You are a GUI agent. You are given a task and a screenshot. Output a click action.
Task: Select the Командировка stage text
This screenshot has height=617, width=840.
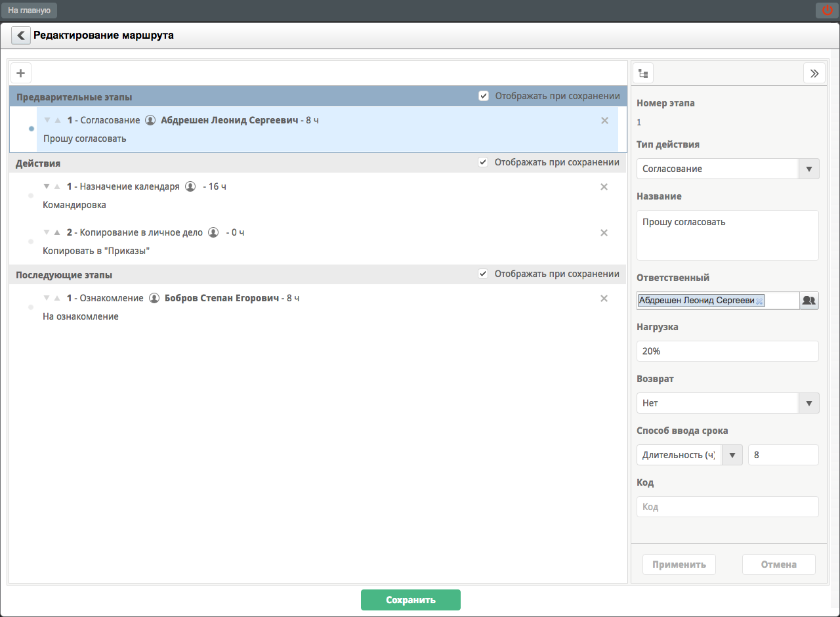click(74, 205)
